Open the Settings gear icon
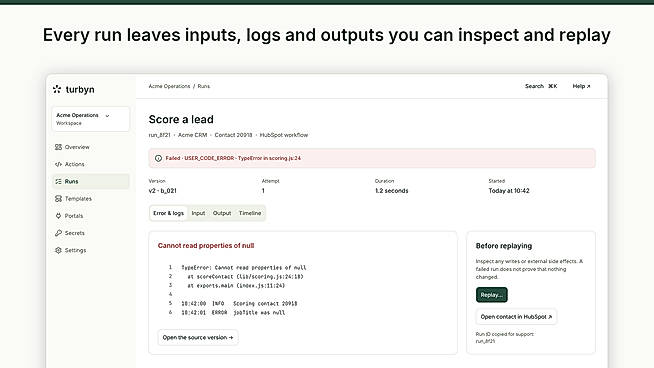This screenshot has width=654, height=368. 58,250
